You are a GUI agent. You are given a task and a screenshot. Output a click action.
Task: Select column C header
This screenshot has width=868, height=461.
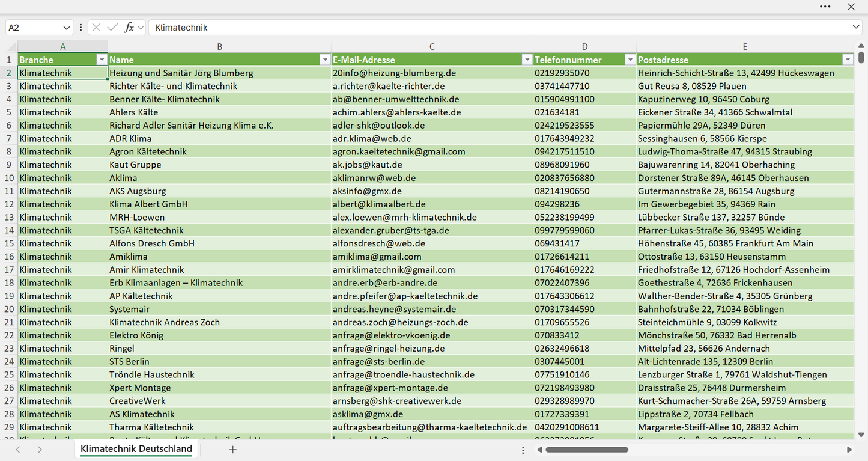pyautogui.click(x=432, y=46)
